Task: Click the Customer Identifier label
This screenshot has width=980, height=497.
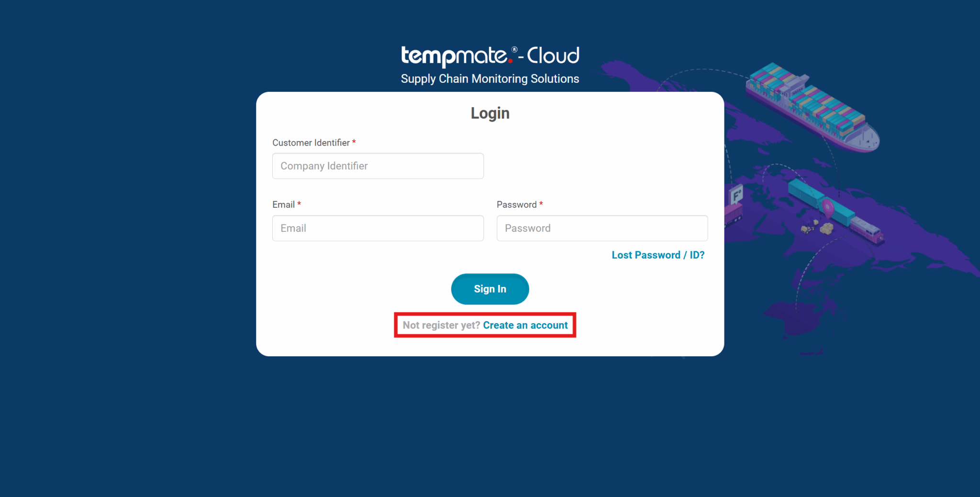Action: click(311, 143)
